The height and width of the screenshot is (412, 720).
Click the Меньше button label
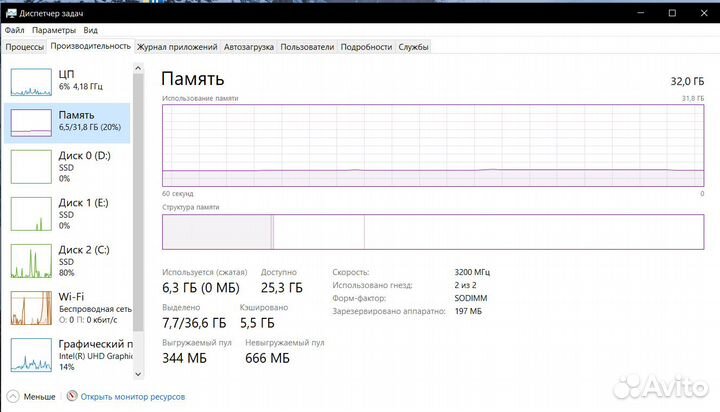point(39,396)
